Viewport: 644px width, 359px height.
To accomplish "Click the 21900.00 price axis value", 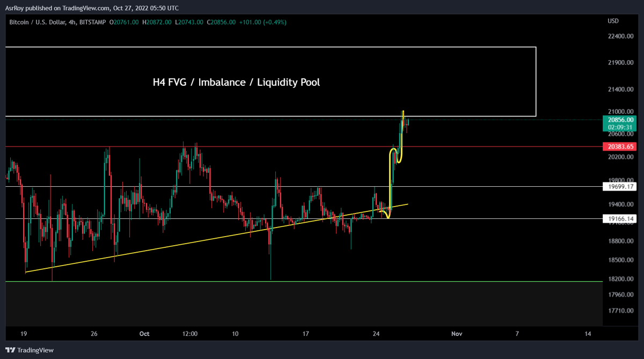I will [620, 62].
